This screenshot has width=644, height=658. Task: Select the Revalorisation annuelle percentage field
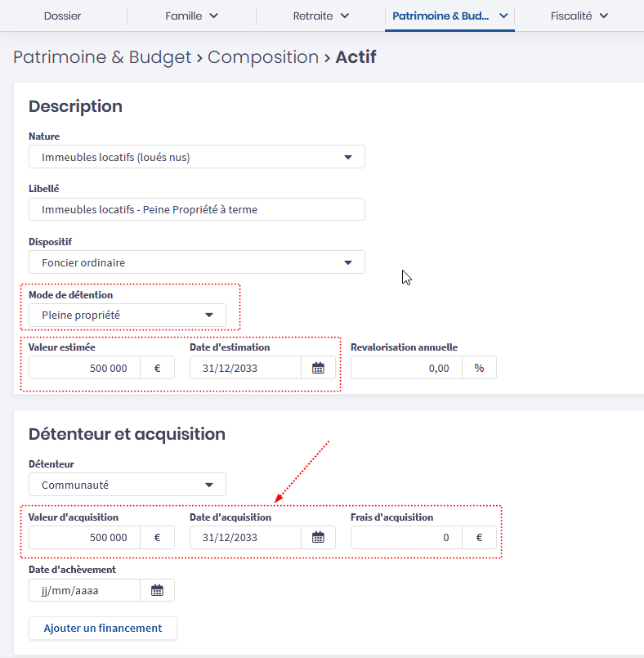(x=406, y=368)
